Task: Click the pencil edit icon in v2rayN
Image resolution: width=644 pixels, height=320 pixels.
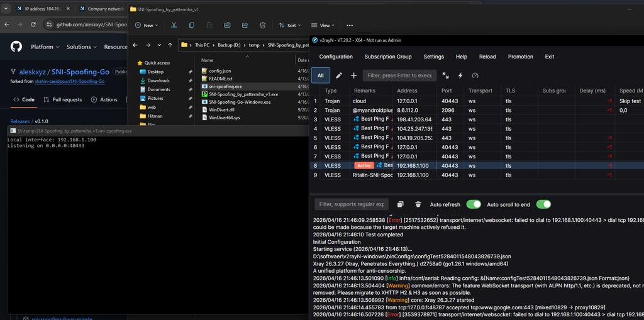Action: coord(339,75)
